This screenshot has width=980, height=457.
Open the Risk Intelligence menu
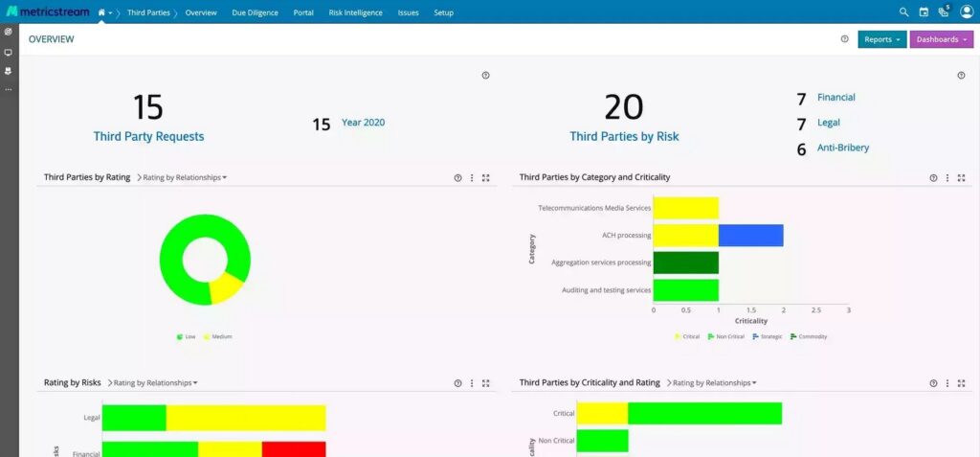tap(356, 12)
